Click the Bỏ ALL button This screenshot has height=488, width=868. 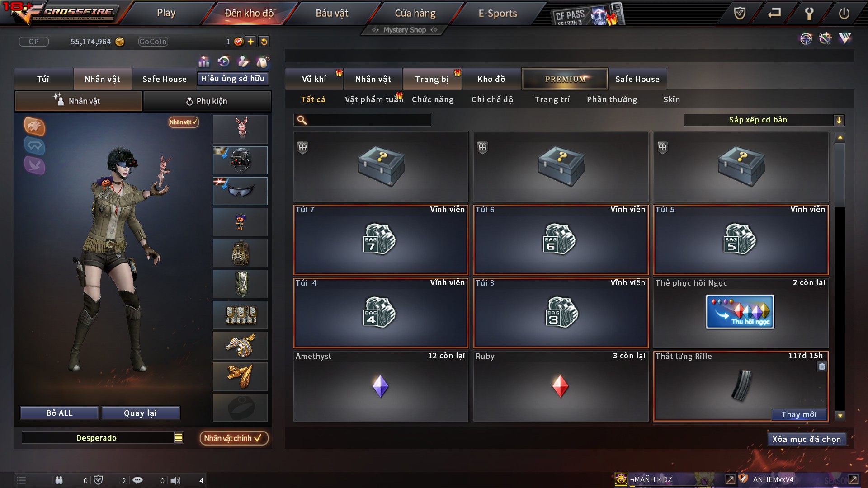tap(59, 413)
